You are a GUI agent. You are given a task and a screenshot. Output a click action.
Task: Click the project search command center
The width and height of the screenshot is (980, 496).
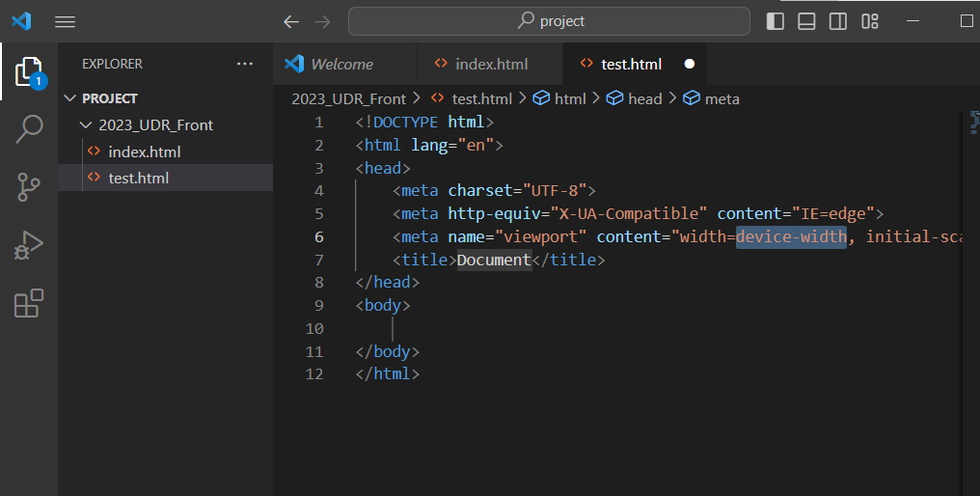coord(549,21)
